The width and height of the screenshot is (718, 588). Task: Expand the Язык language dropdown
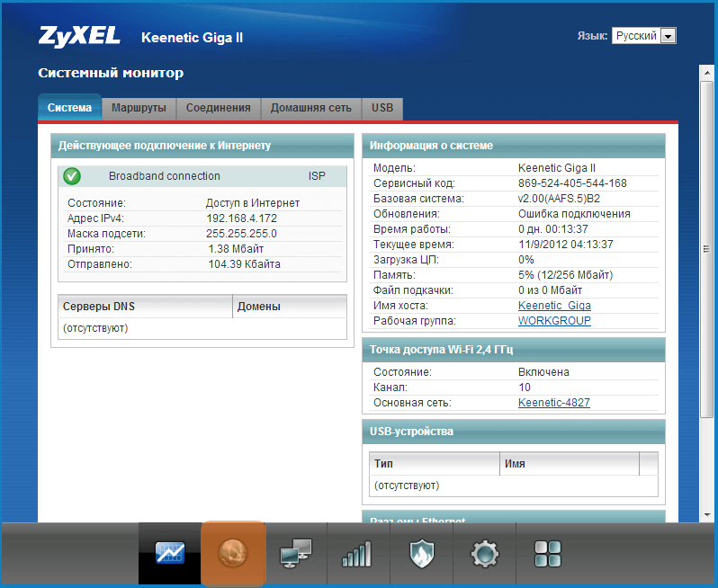[667, 36]
